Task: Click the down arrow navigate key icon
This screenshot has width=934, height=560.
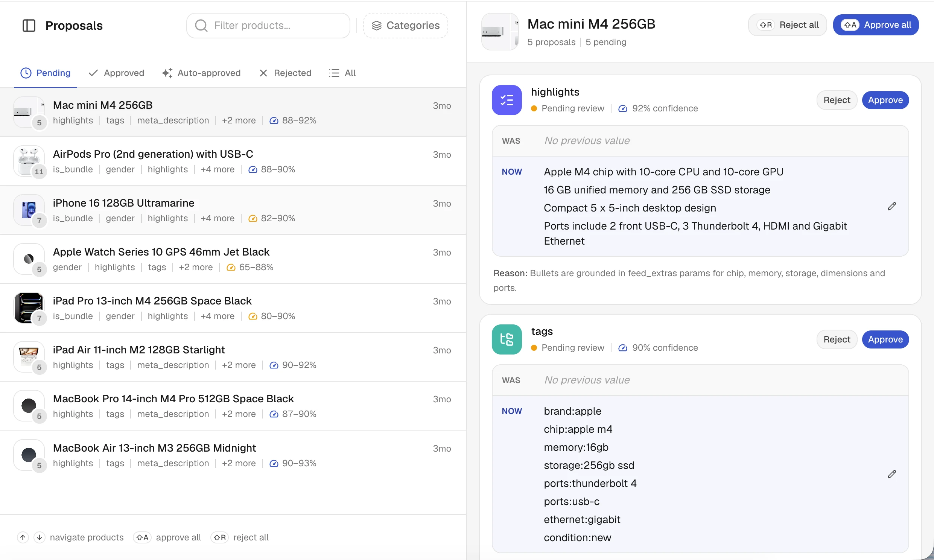Action: 39,537
